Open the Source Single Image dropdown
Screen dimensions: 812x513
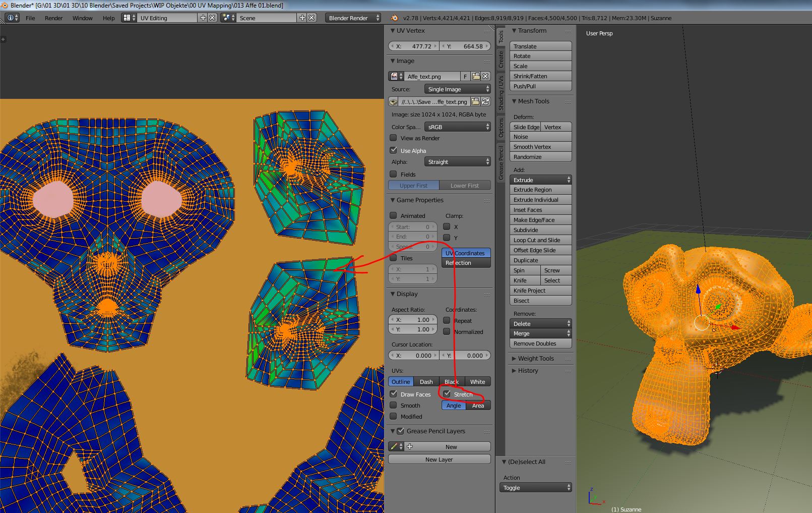(458, 89)
